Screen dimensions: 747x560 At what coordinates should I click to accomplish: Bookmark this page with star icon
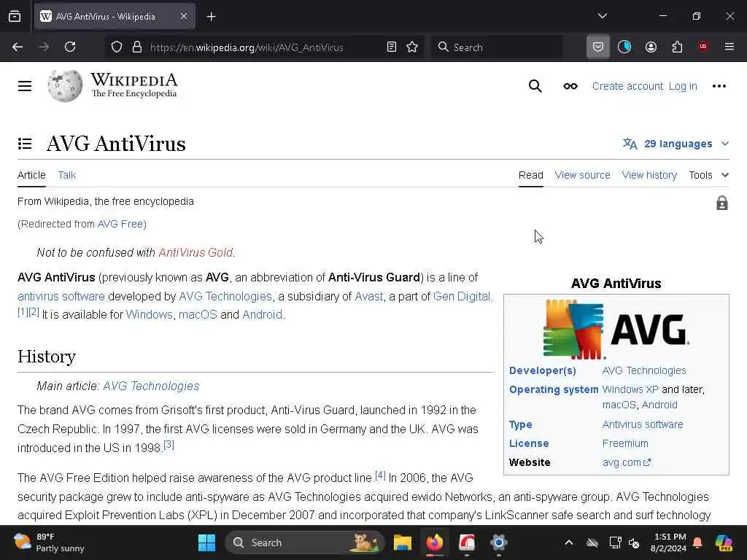point(413,47)
